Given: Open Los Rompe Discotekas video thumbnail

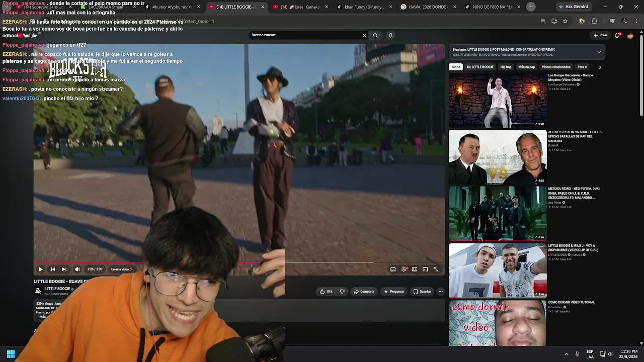Looking at the screenshot, I should [x=498, y=101].
